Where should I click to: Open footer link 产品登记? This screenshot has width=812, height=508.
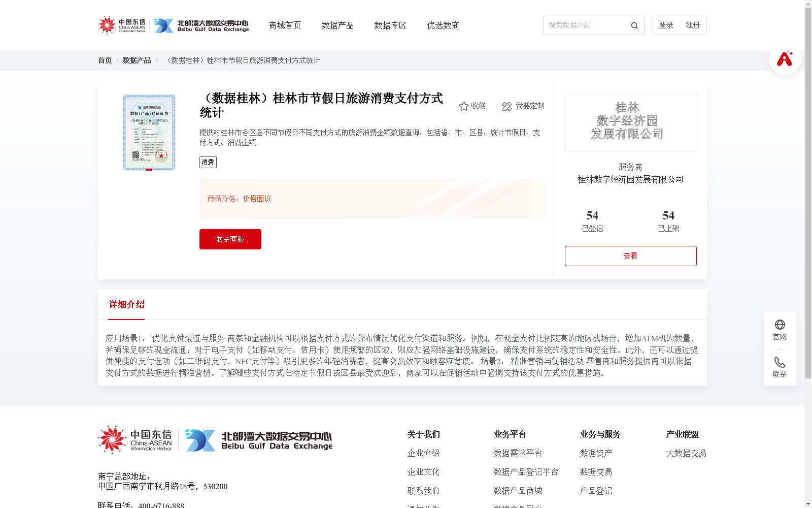(596, 491)
